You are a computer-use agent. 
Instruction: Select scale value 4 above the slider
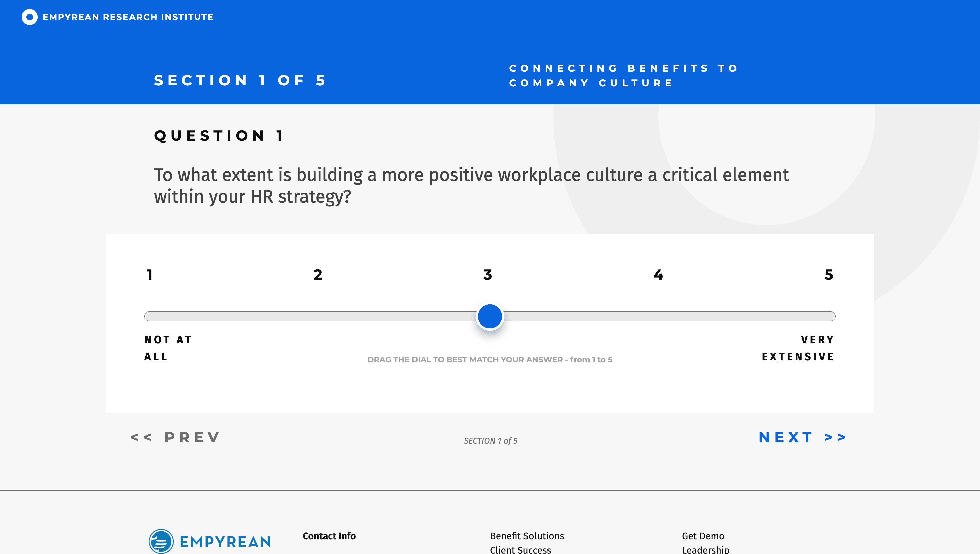(658, 275)
